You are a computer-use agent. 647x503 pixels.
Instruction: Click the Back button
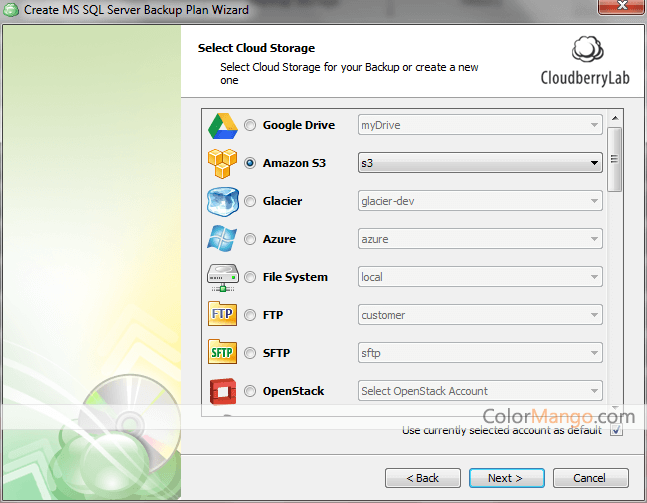click(x=423, y=478)
